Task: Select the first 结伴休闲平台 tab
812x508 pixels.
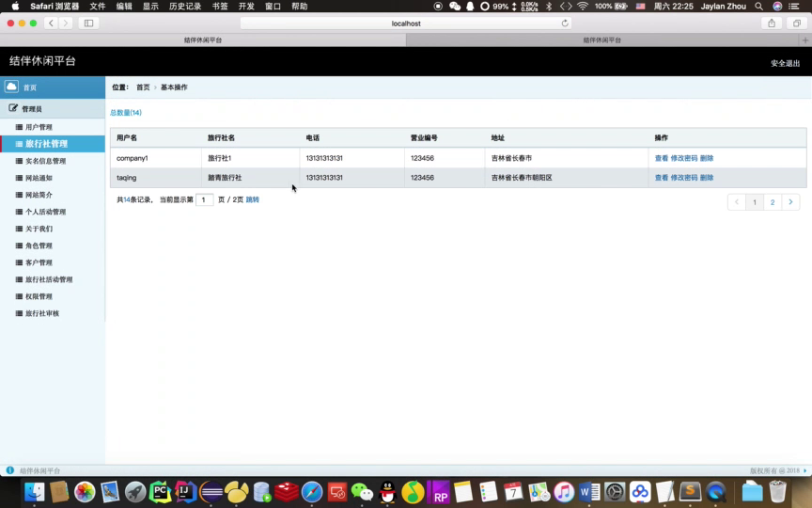Action: (203, 40)
